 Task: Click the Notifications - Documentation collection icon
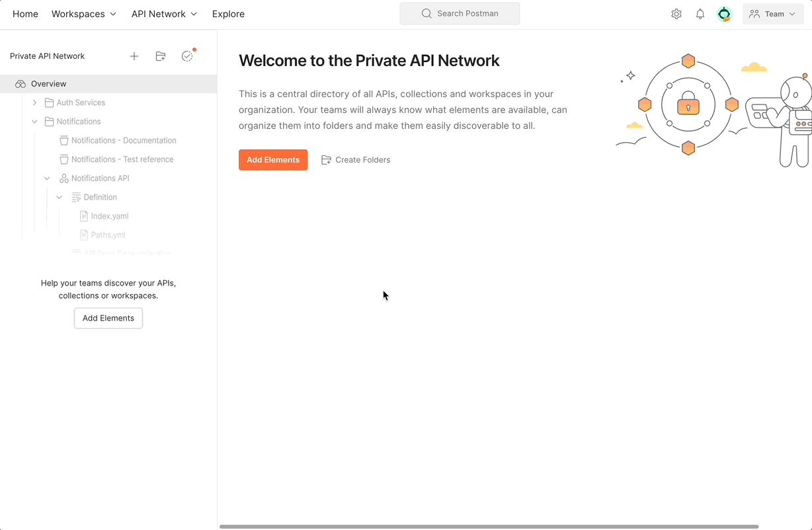[x=63, y=140]
